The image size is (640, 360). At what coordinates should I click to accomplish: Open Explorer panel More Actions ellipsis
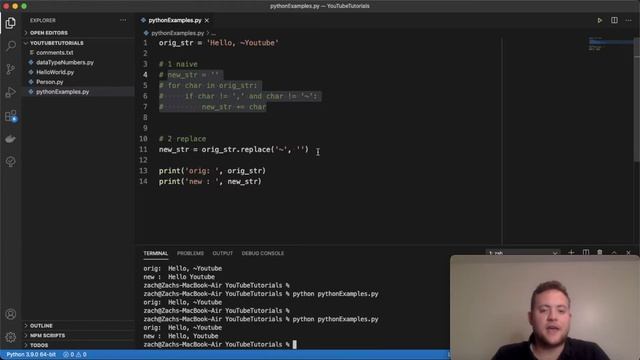tap(123, 20)
